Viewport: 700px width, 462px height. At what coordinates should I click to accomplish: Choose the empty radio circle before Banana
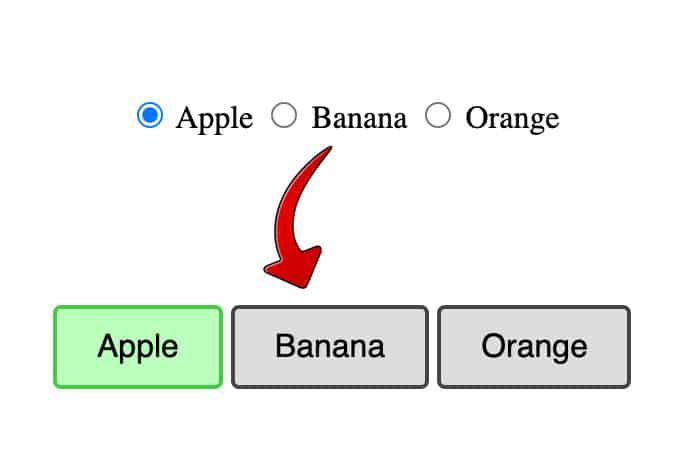tap(285, 117)
